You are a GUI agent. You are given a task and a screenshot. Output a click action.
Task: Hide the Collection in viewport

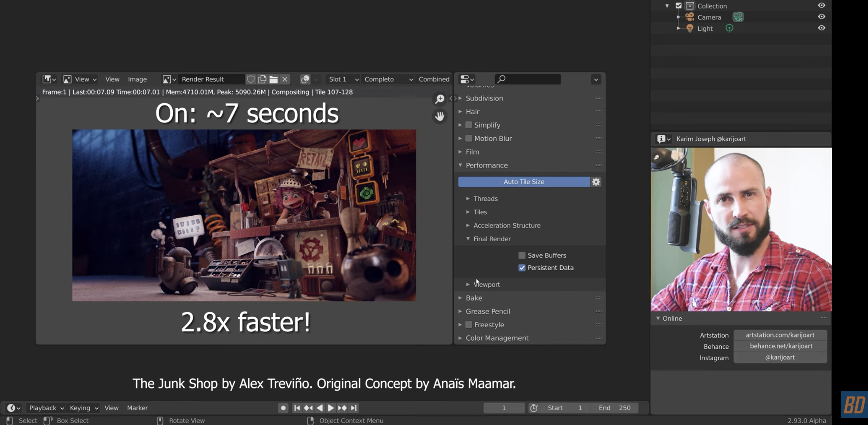[x=821, y=5]
